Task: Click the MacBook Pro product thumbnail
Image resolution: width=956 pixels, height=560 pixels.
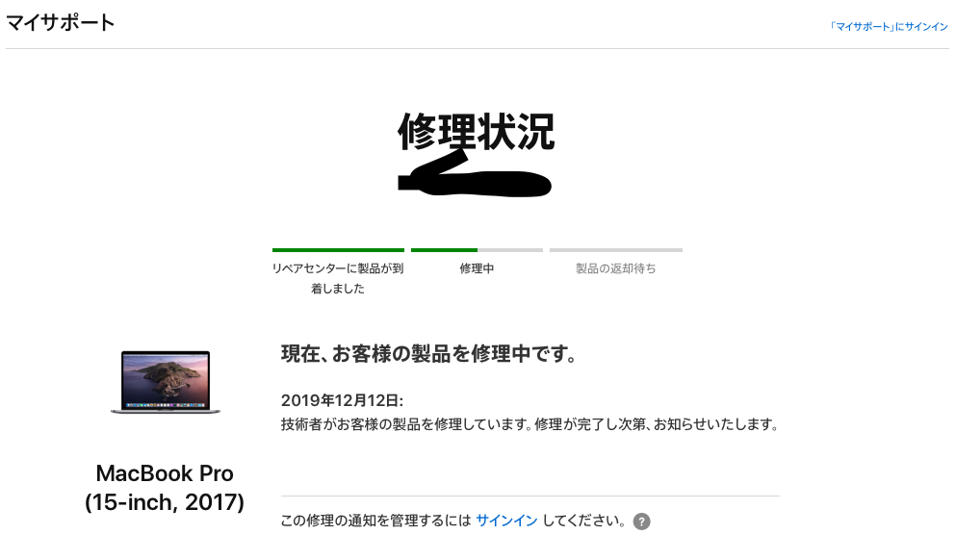Action: [166, 382]
